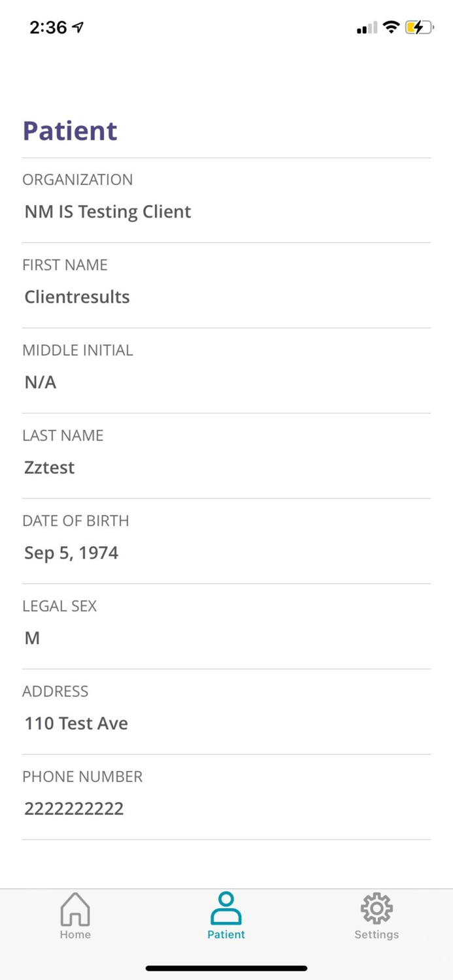
Task: Select the Patient tab label
Action: click(226, 934)
